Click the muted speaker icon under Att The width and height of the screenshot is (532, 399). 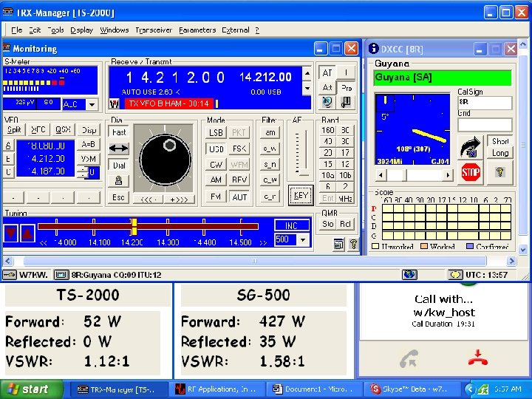point(327,102)
